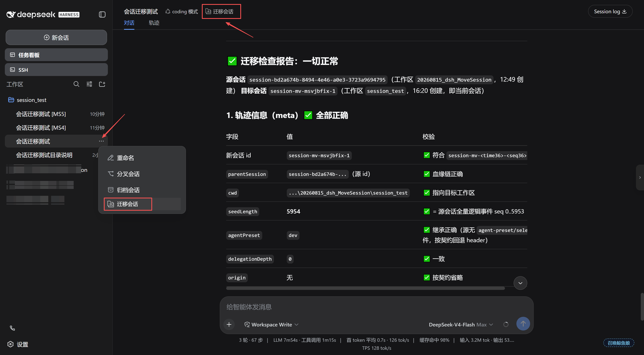Switch to the 对话 tab

pos(129,23)
